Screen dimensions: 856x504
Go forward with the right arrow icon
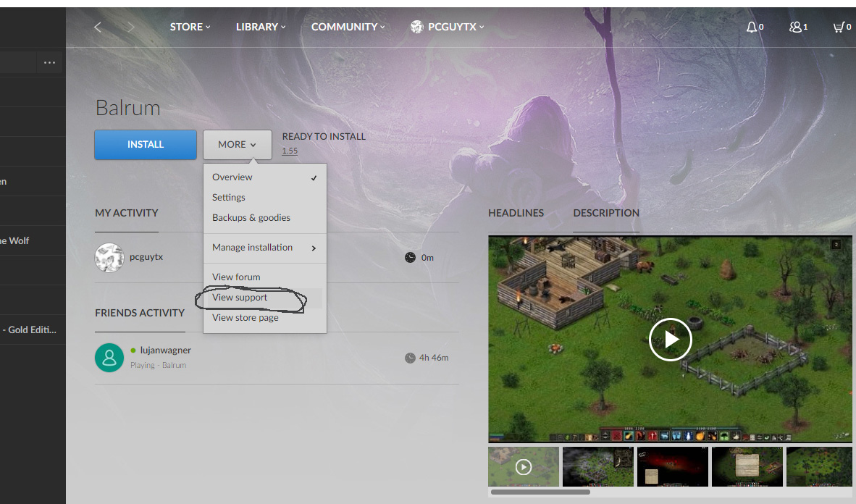(130, 27)
